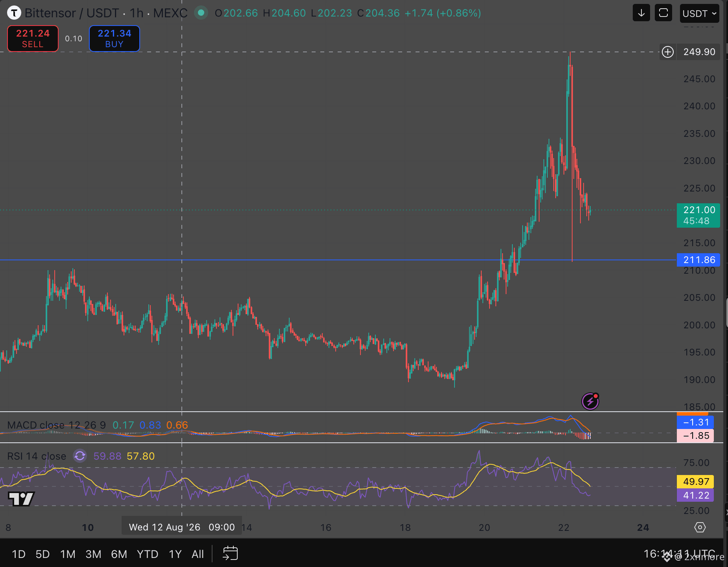The image size is (728, 567).
Task: Open the USDT currency dropdown
Action: point(699,13)
